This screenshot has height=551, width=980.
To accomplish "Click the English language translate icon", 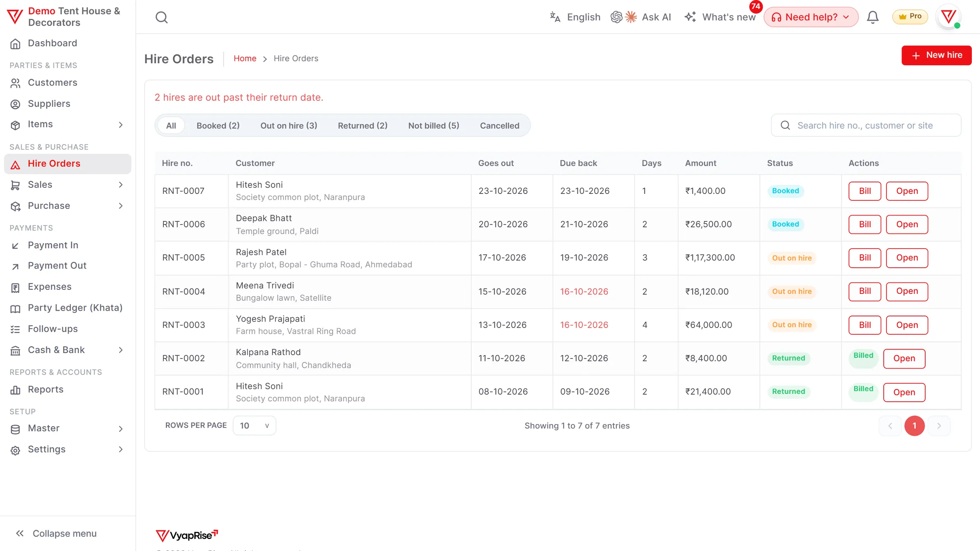I will tap(555, 17).
